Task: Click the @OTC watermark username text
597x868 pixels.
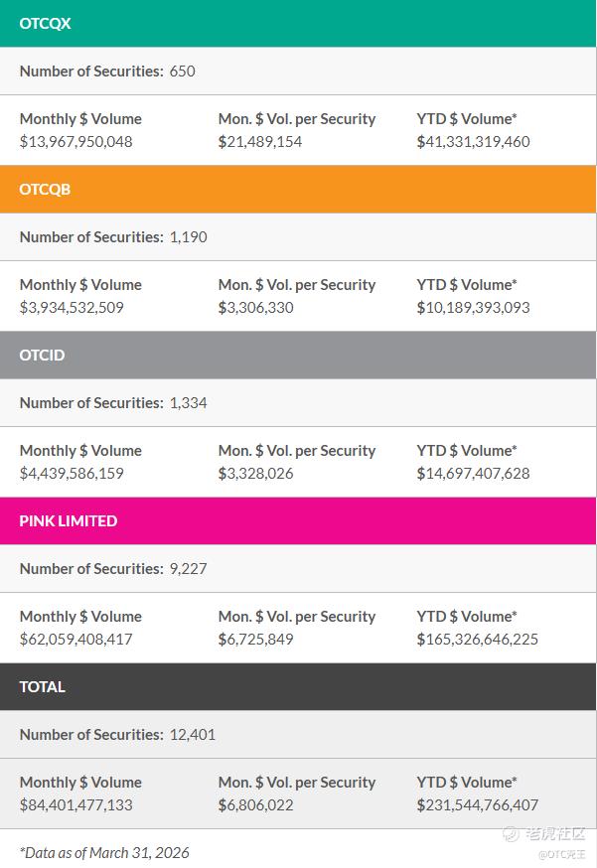Action: [562, 854]
